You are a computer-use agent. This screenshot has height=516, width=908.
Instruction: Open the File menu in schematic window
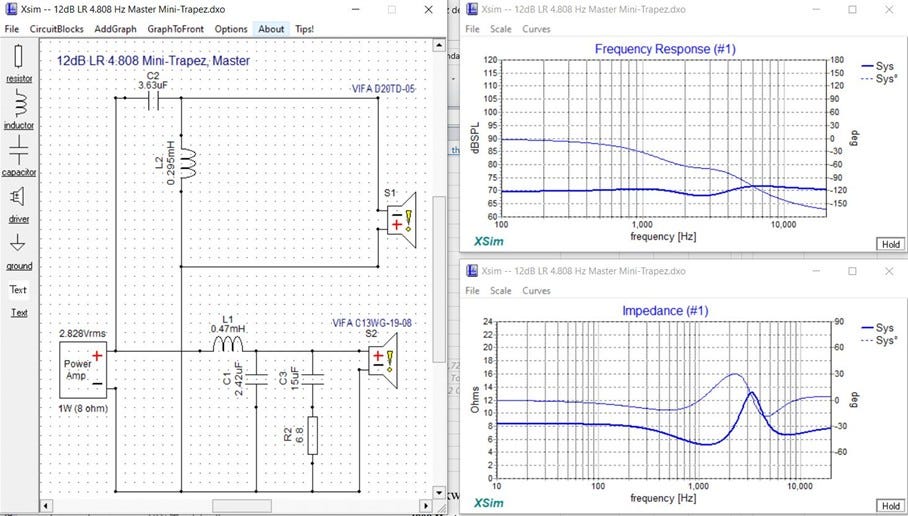click(x=12, y=29)
